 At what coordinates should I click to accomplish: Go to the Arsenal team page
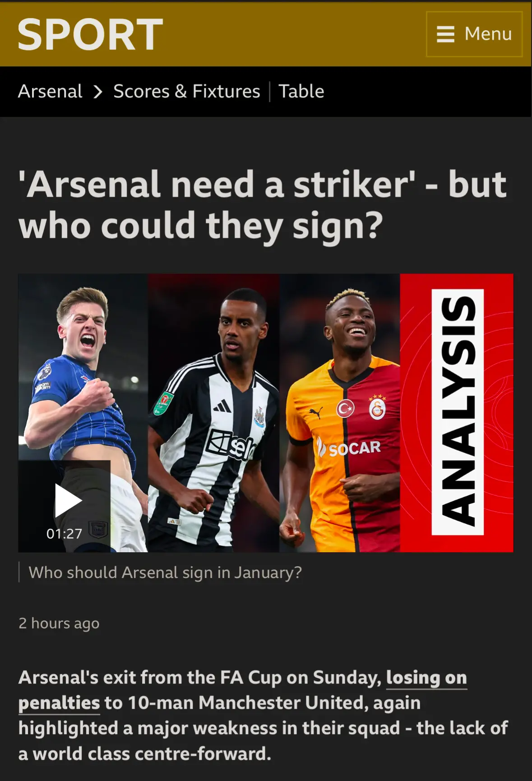click(x=50, y=91)
